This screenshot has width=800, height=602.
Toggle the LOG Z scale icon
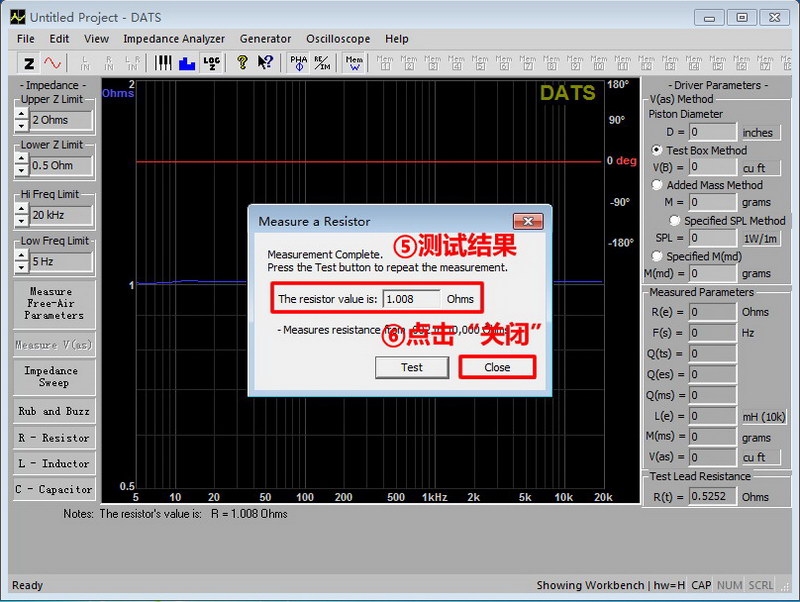211,63
